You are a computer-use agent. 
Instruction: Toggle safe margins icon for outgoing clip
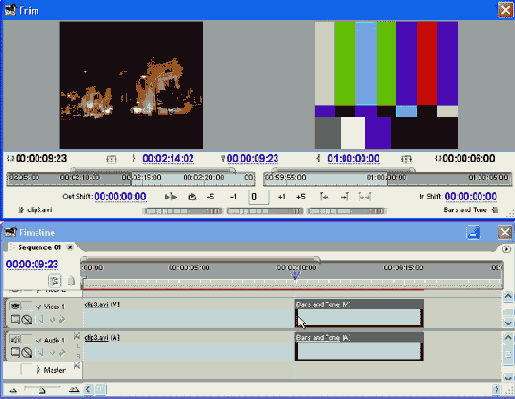click(x=111, y=159)
